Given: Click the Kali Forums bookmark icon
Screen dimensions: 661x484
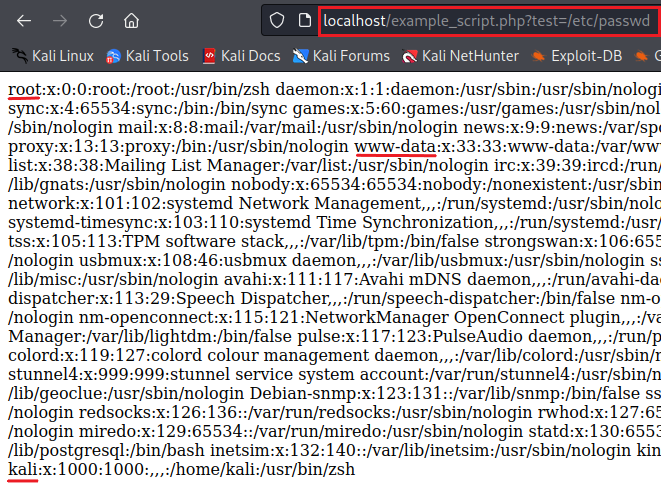Looking at the screenshot, I should [x=300, y=56].
